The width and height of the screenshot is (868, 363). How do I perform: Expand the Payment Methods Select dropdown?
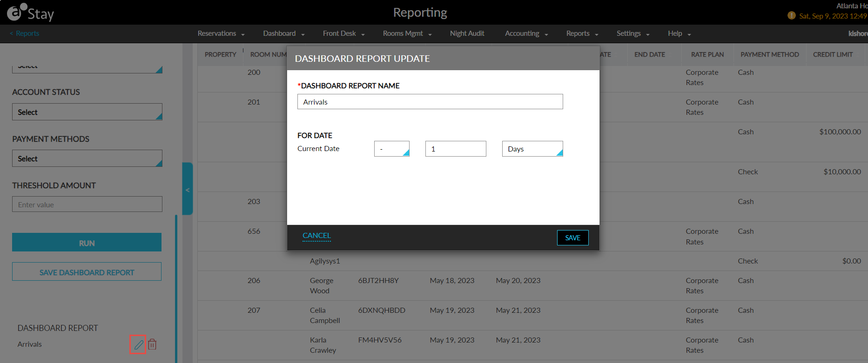tap(87, 158)
